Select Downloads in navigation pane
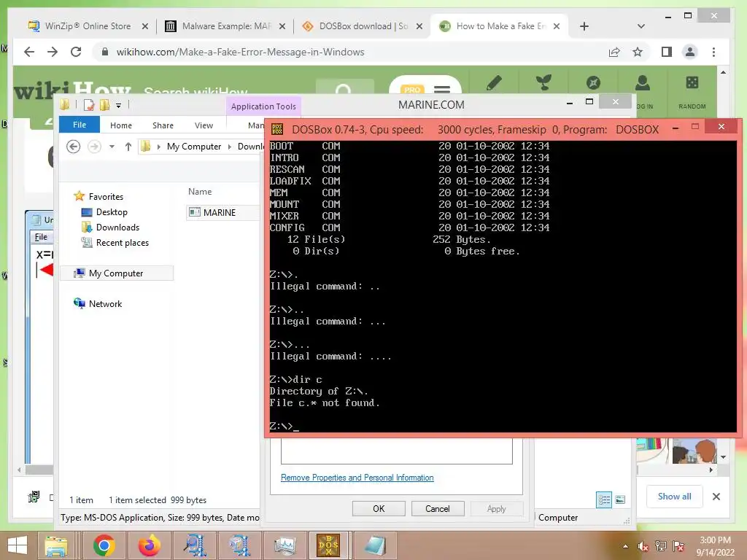Screen dimensions: 747x560 (117, 227)
